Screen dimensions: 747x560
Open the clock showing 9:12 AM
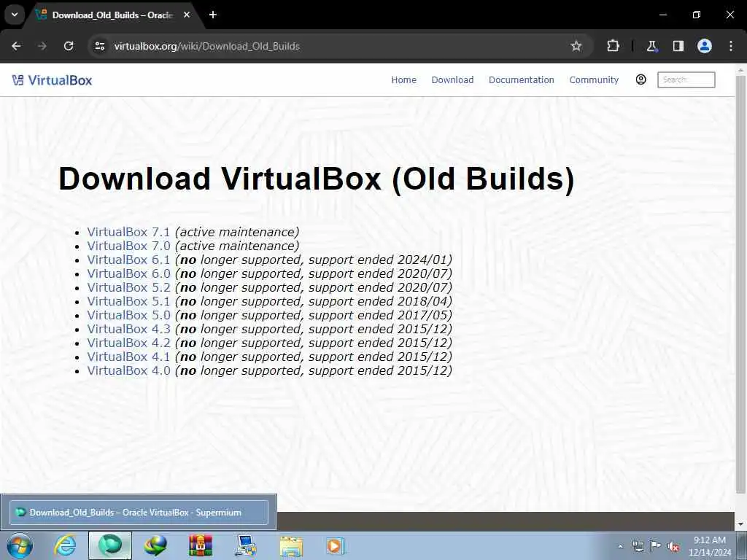[x=709, y=545]
